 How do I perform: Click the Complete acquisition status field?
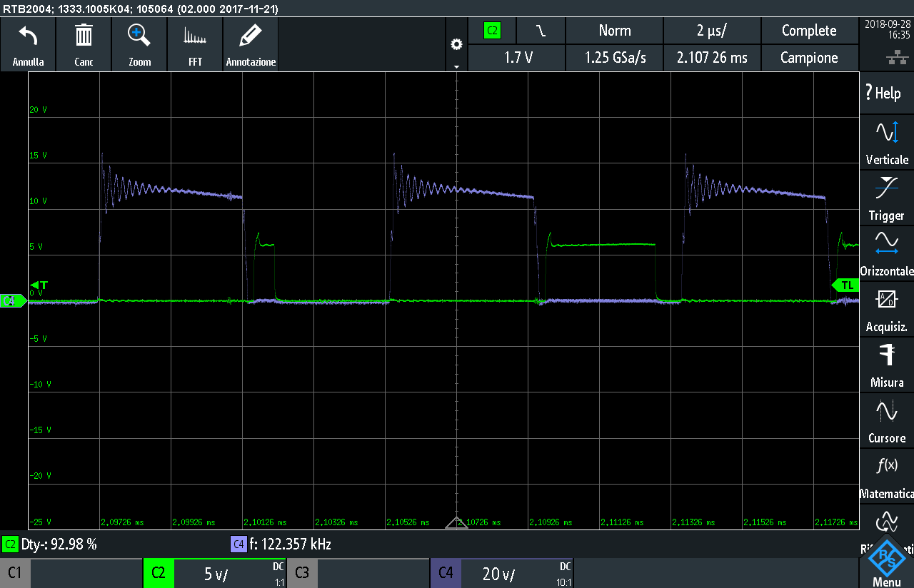point(810,31)
